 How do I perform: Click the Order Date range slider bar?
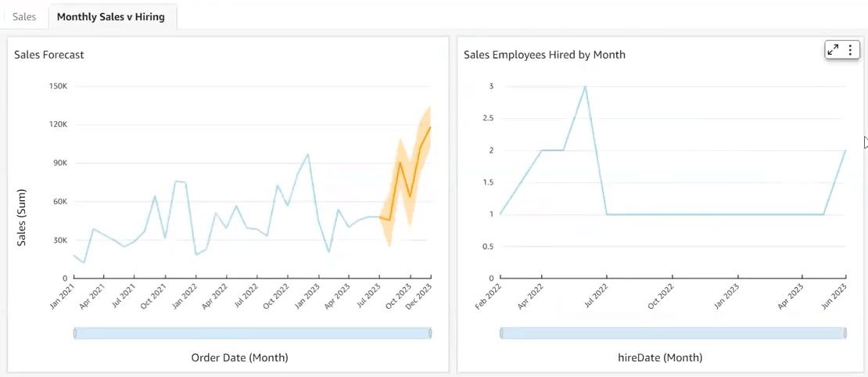pos(253,333)
